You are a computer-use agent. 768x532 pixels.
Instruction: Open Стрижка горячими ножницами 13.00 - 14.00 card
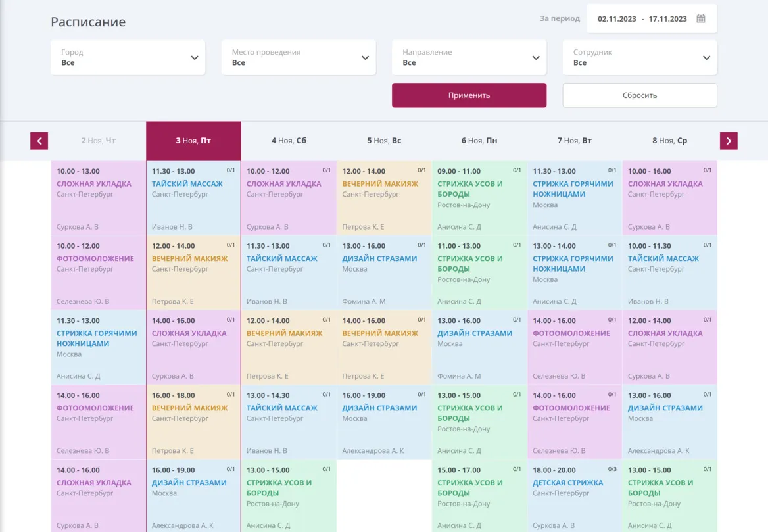(575, 273)
